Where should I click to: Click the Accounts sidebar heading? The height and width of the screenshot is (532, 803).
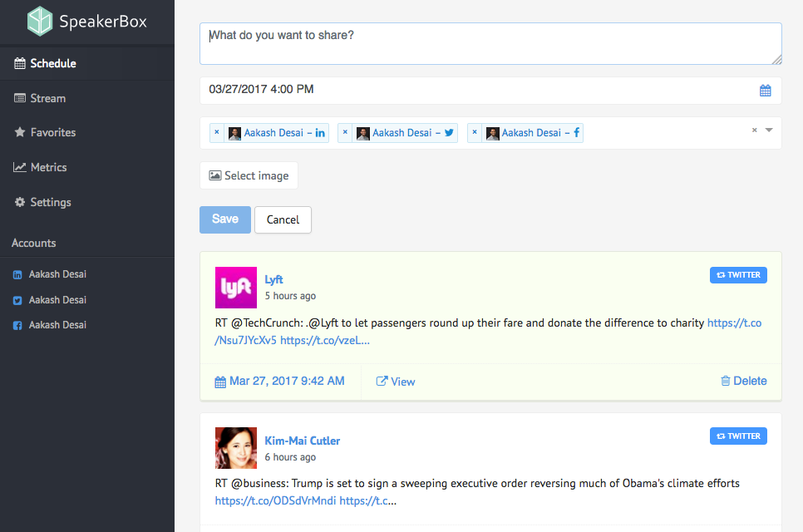point(34,244)
